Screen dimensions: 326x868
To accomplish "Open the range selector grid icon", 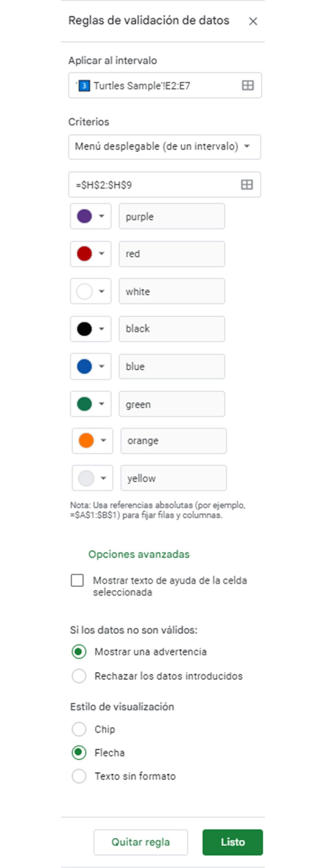I will click(x=247, y=85).
